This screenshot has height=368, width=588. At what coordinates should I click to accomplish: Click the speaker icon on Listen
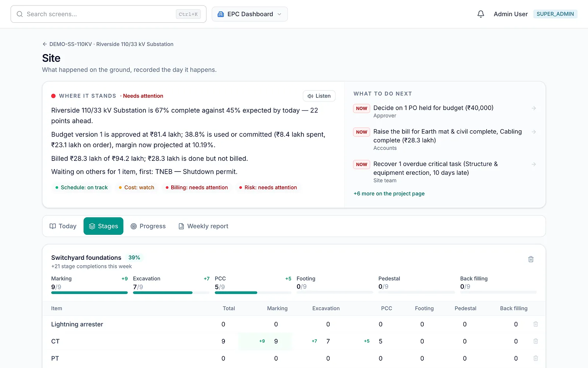(310, 96)
